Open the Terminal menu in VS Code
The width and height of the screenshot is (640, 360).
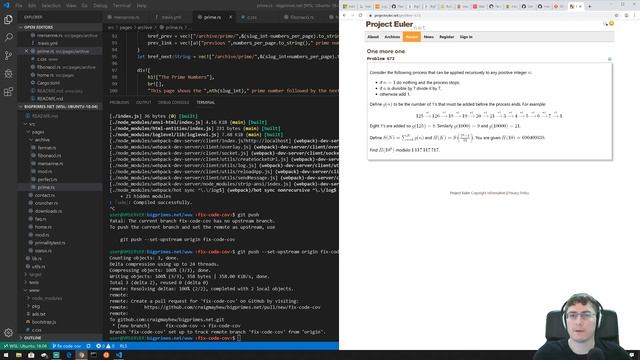pos(122,6)
